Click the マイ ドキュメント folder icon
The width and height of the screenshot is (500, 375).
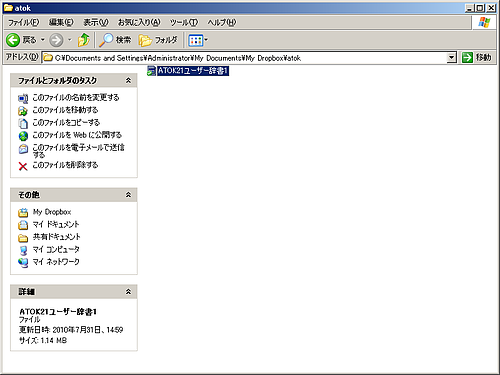coord(23,225)
